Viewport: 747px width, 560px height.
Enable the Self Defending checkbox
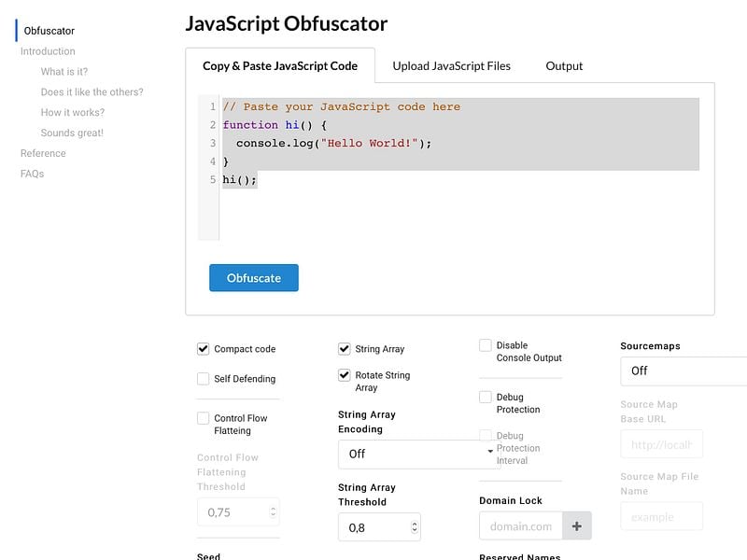(204, 379)
